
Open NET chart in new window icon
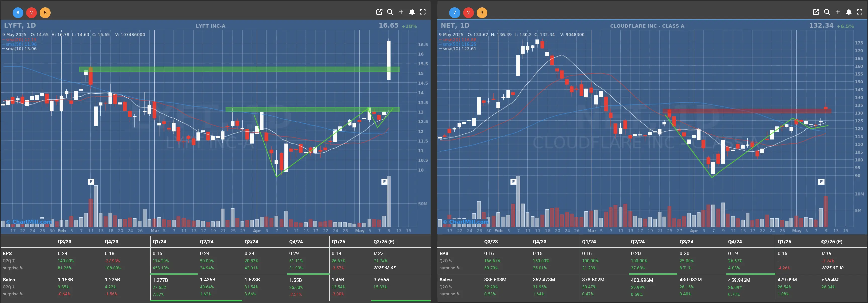816,12
